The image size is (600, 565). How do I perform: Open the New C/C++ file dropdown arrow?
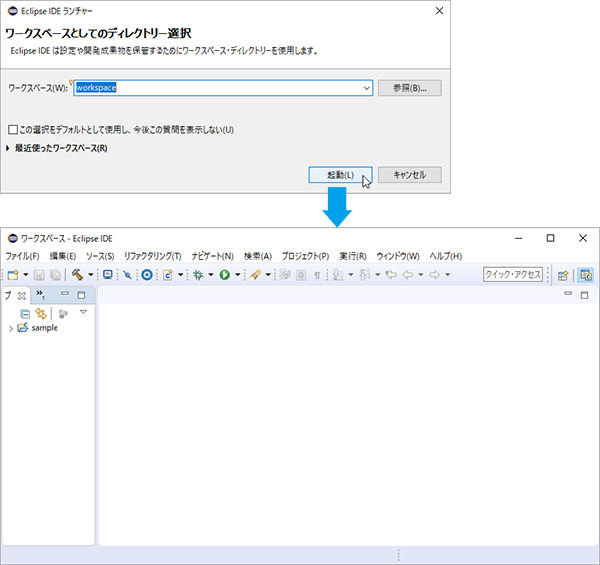click(x=180, y=275)
